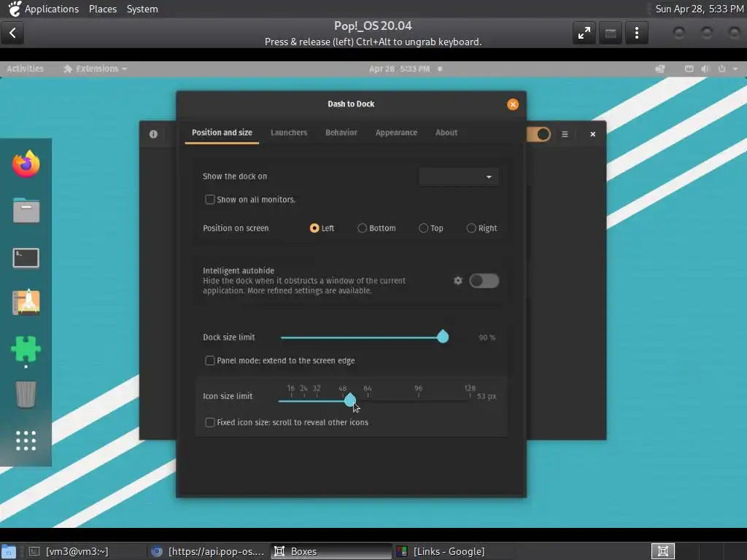Click the Boxes back arrow button
The height and width of the screenshot is (560, 747).
point(12,33)
